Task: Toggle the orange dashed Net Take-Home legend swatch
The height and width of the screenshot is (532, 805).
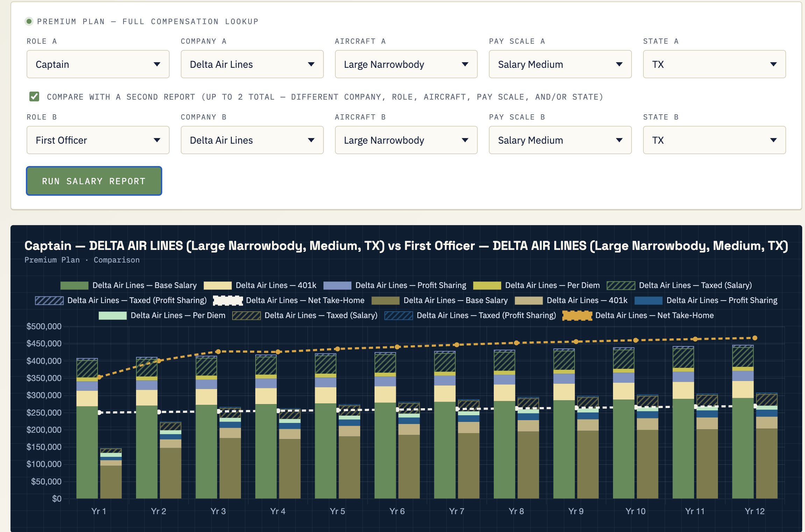Action: tap(577, 316)
